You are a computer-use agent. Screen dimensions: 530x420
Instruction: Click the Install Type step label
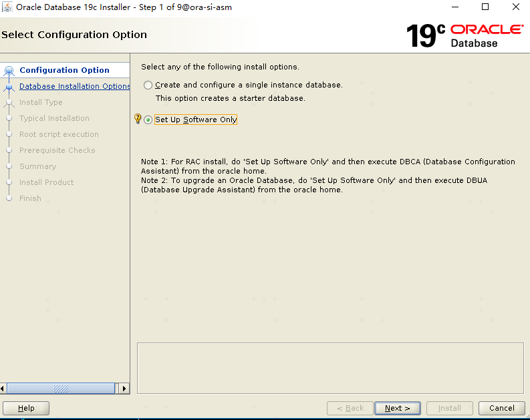pos(41,102)
